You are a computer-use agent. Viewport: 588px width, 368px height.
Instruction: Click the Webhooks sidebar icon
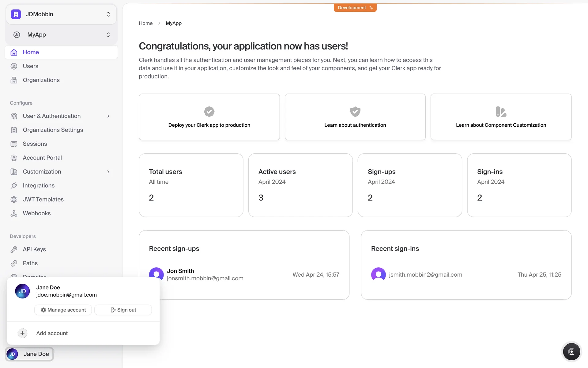tap(14, 213)
